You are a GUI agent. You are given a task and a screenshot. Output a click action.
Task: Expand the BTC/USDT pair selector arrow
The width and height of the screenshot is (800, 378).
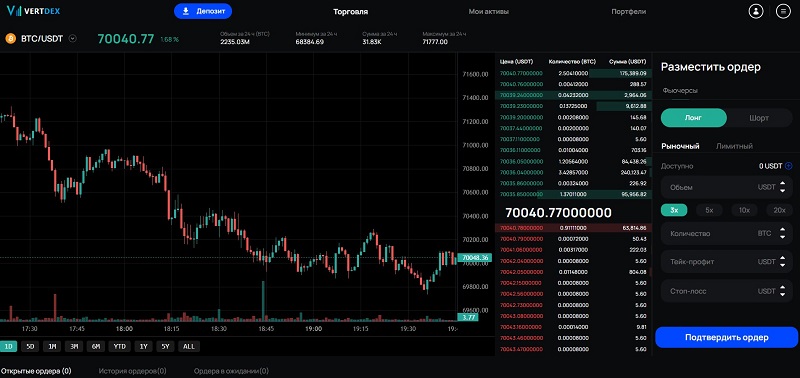(72, 38)
